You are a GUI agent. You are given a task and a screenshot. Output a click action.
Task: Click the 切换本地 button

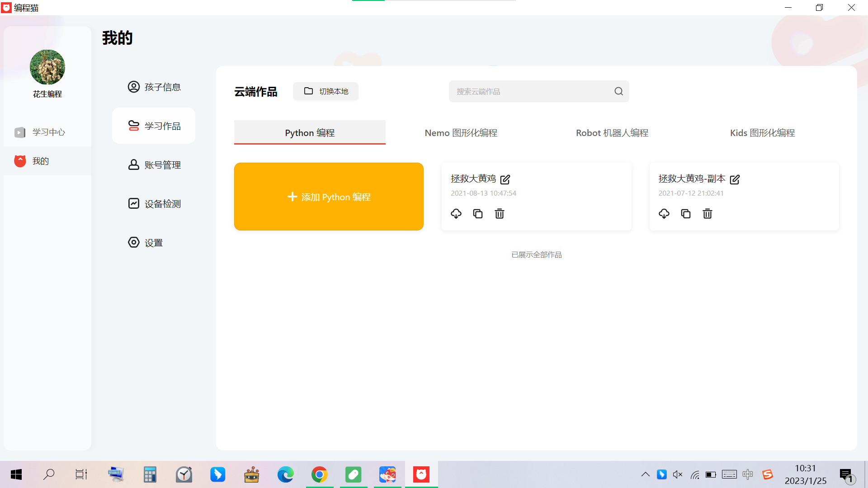tap(325, 91)
